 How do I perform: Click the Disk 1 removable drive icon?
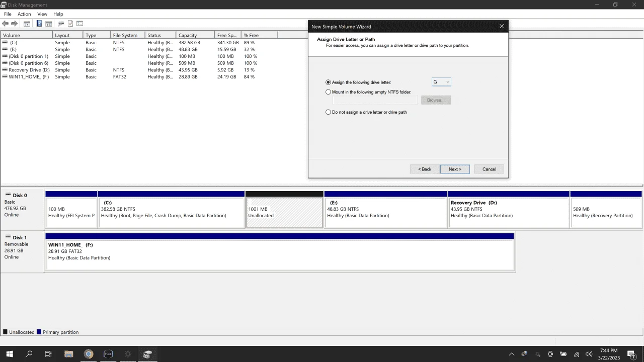(x=8, y=237)
